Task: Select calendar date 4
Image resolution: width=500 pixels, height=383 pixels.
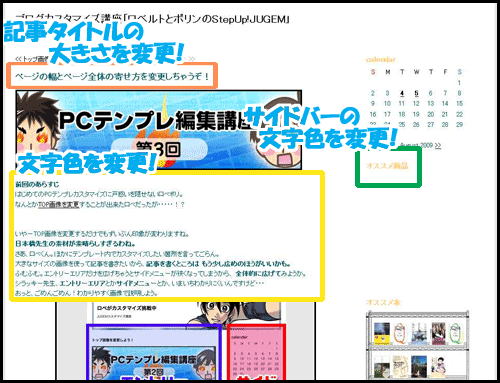Action: pyautogui.click(x=402, y=93)
